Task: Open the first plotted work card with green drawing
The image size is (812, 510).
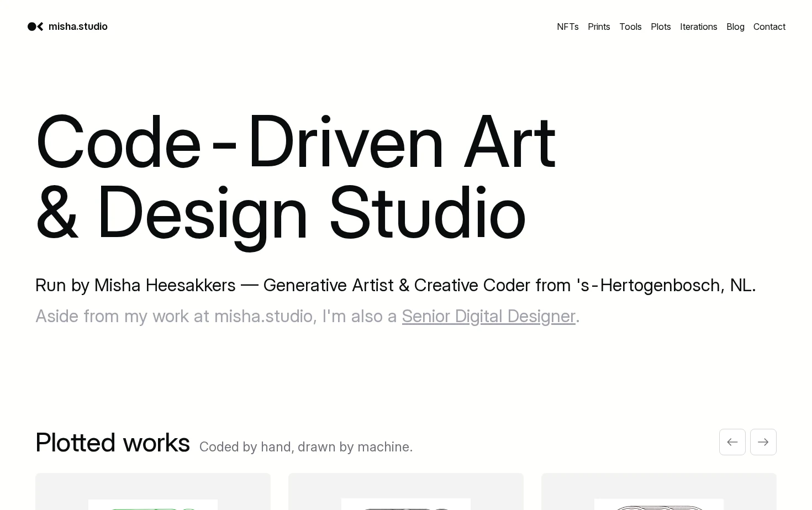Action: 153,491
